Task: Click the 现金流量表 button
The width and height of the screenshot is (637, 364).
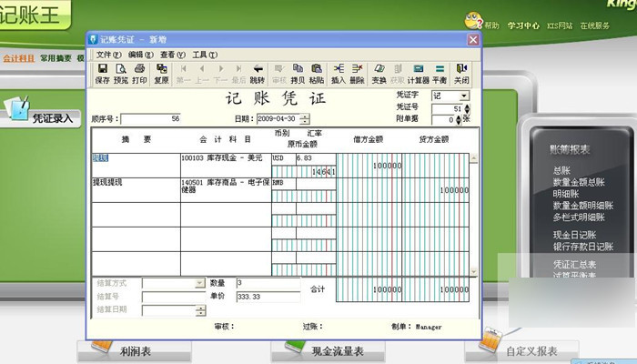Action: (329, 349)
